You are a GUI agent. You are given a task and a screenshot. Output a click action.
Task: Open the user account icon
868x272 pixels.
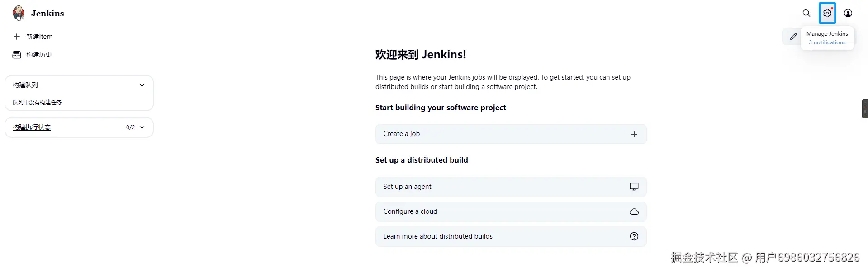[x=848, y=13]
